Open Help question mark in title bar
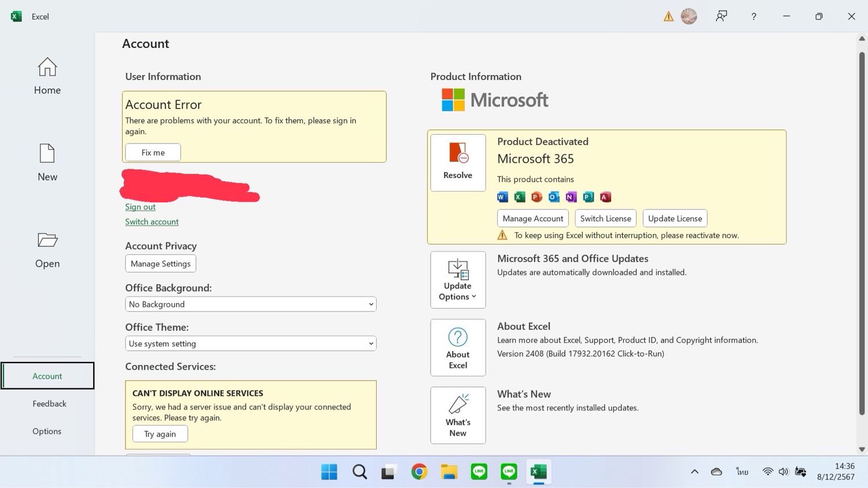 click(753, 17)
